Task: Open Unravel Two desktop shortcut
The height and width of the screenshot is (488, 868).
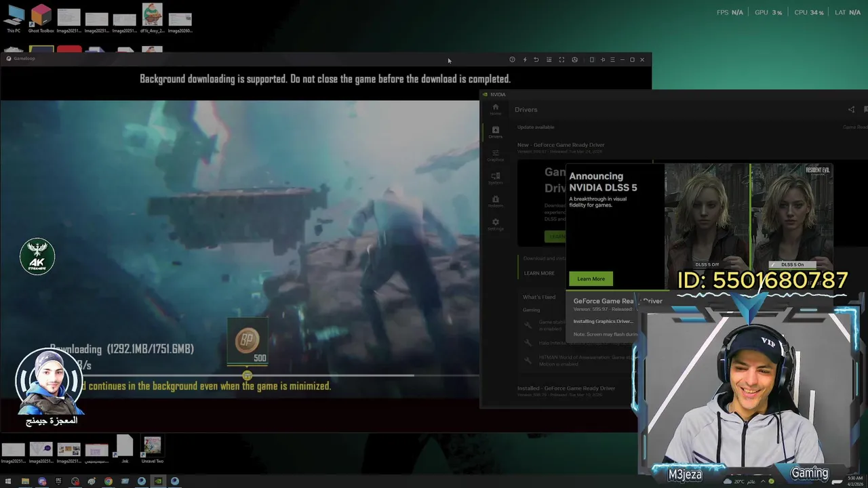Action: coord(152,450)
